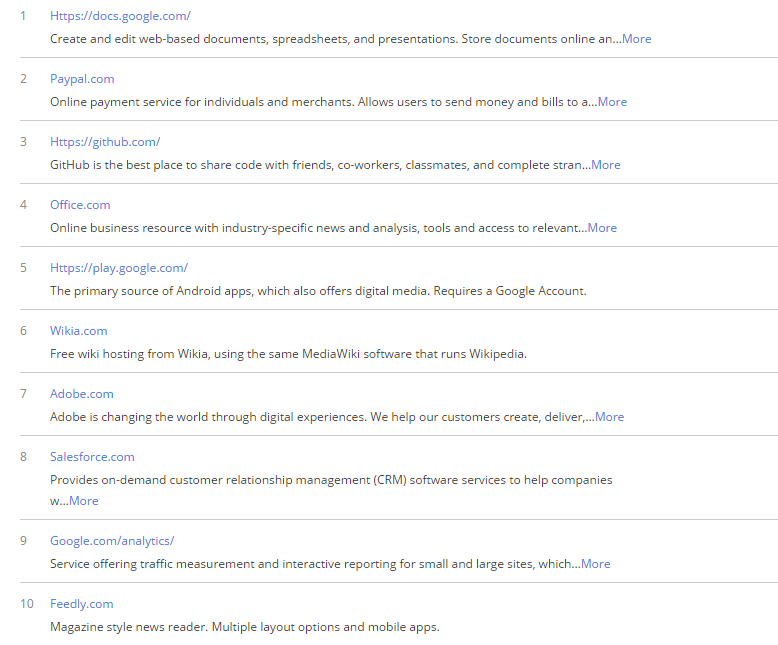
Task: Click the rank number 2
Action: tap(23, 79)
